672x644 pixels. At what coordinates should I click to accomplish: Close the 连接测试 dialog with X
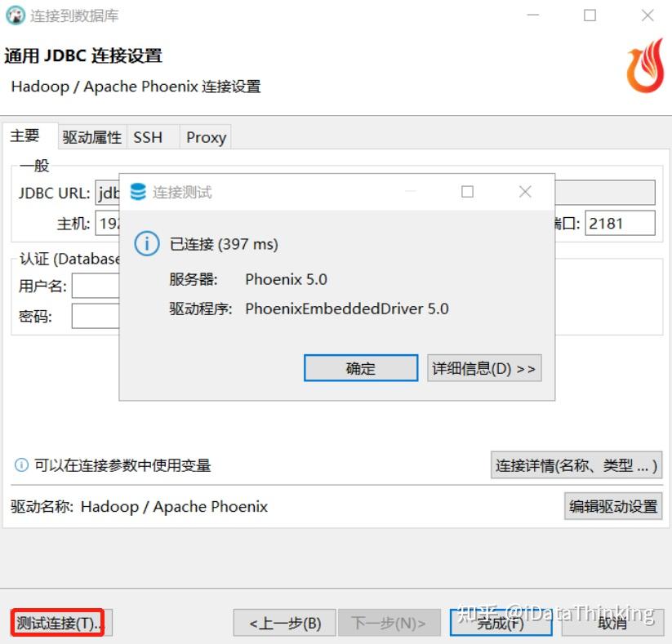[x=525, y=192]
